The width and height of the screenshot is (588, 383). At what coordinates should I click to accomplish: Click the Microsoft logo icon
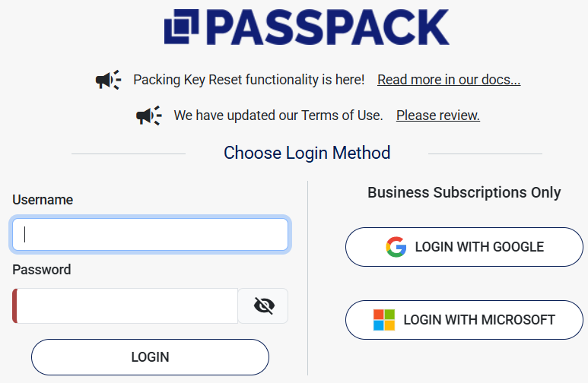tap(384, 320)
